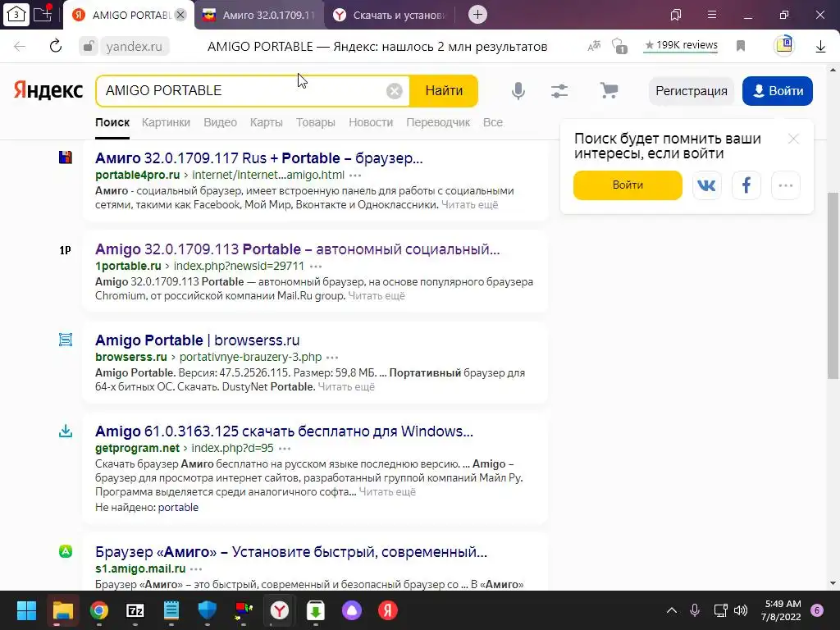Sign in with VK
840x630 pixels.
click(706, 185)
